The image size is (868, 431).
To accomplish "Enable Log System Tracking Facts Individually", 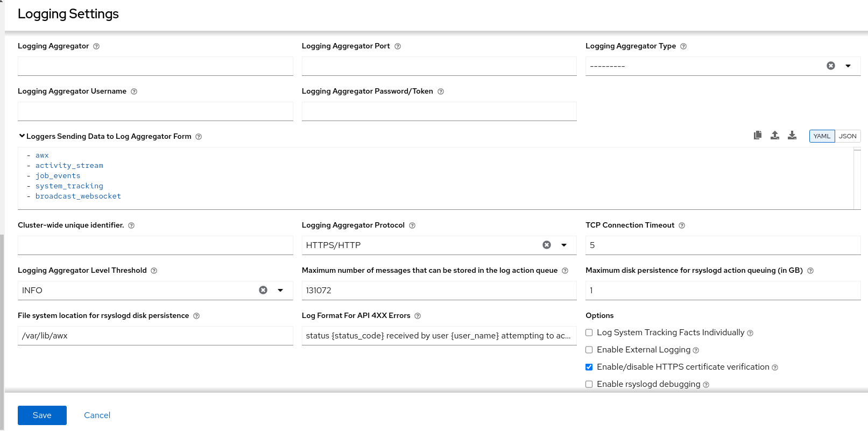I will coord(589,333).
